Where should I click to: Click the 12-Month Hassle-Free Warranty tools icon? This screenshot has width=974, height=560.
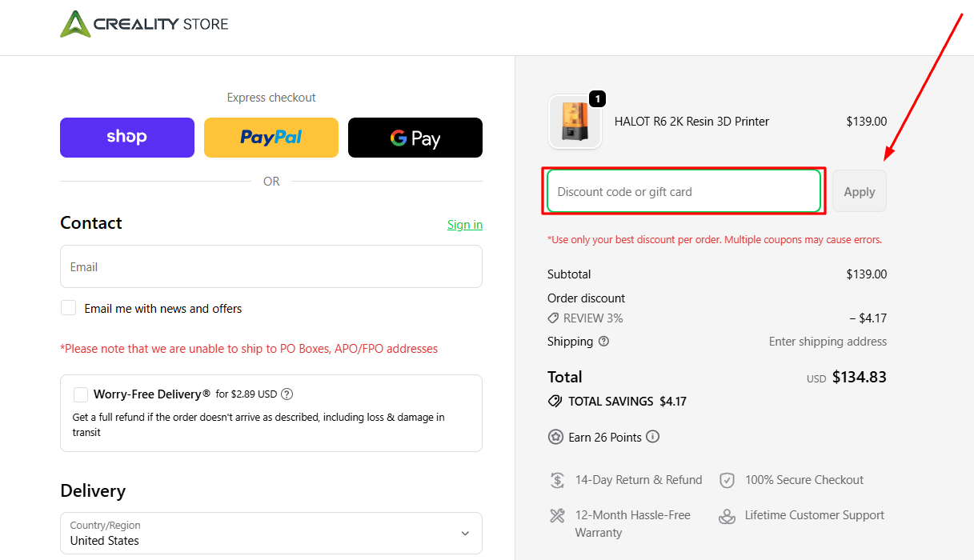(x=558, y=515)
